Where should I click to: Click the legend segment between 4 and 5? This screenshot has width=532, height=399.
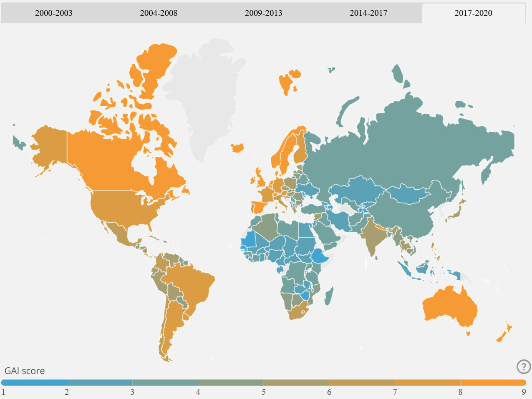pyautogui.click(x=231, y=382)
